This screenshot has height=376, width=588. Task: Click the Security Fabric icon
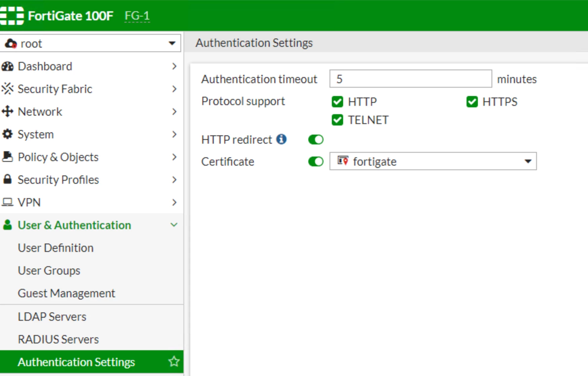[x=7, y=89]
